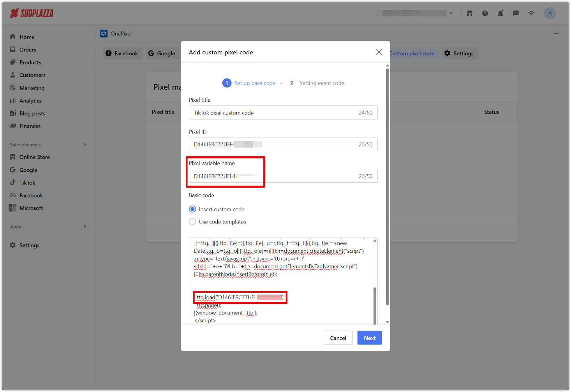The image size is (571, 392).
Task: Click the Pixel variable name field
Action: [283, 176]
